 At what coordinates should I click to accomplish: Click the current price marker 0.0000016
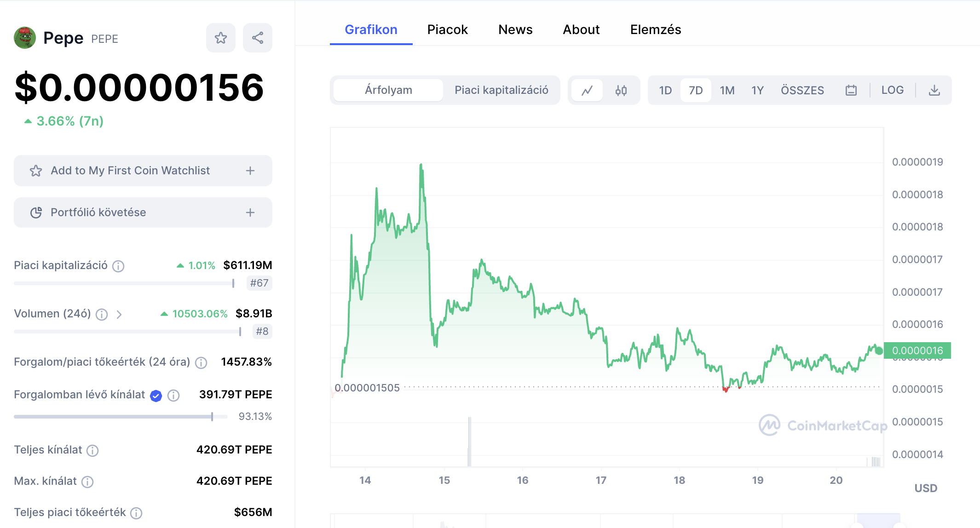point(917,350)
